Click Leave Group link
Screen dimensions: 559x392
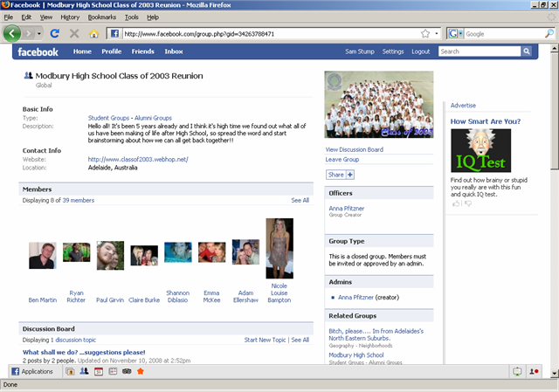(342, 160)
